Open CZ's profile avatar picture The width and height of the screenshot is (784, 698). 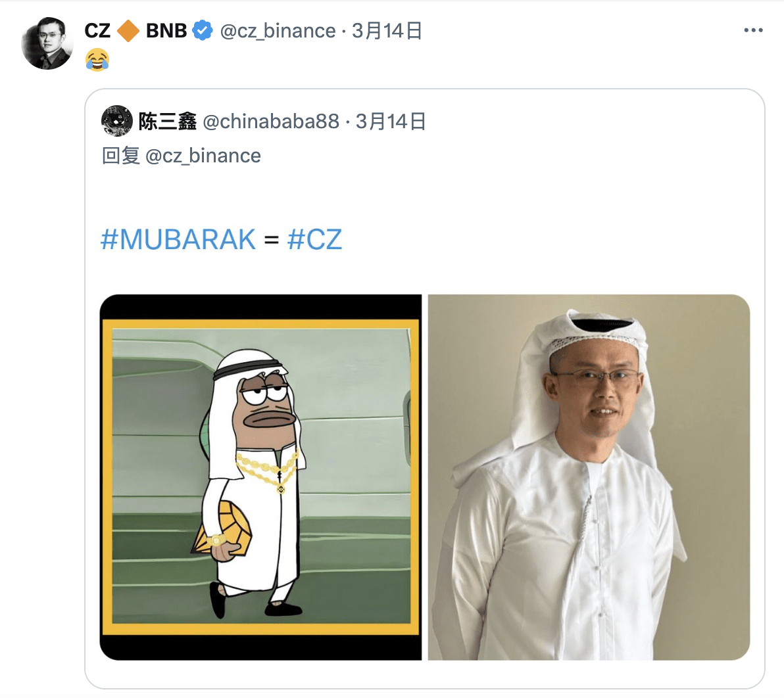click(47, 43)
